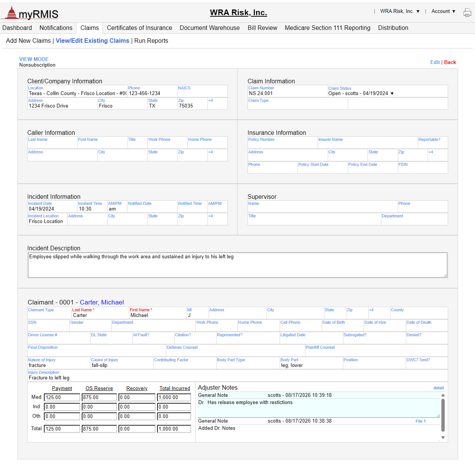Click the Oth Recovery field

tap(137, 417)
